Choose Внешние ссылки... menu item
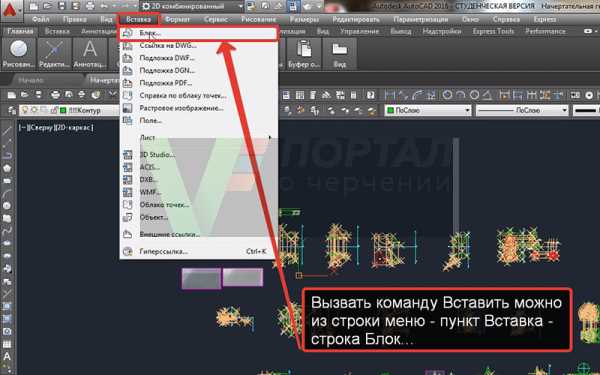Viewport: 600px width, 375px height. click(198, 234)
